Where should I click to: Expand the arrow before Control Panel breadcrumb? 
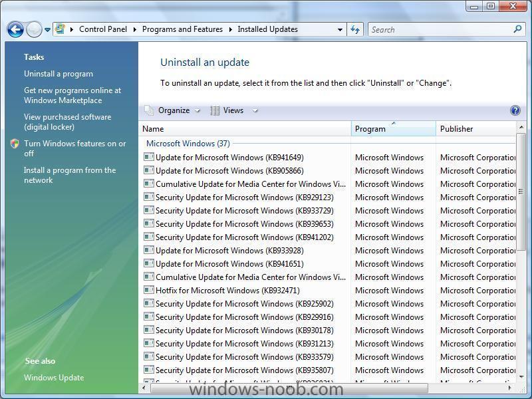click(x=72, y=29)
